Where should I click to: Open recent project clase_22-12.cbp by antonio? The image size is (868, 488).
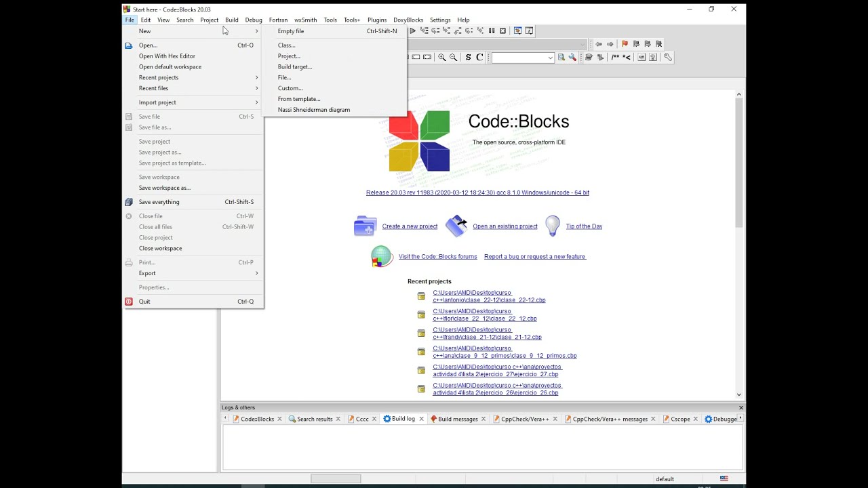[489, 296]
